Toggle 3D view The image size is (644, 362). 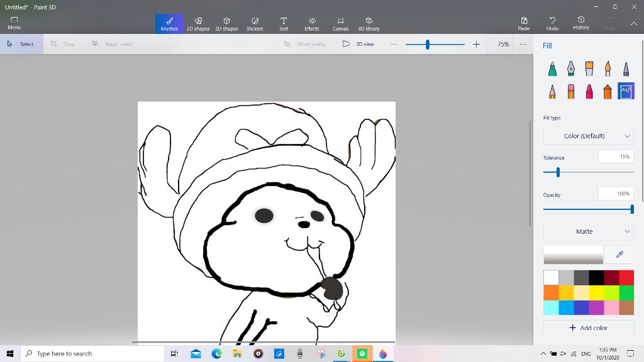358,44
